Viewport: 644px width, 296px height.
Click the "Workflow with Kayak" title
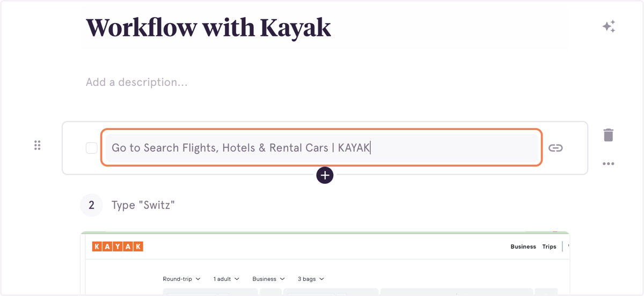(208, 27)
